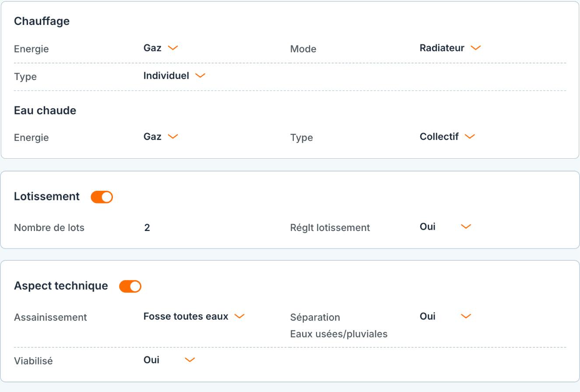Viewport: 580px width, 392px height.
Task: Click the Assainissement label
Action: click(x=50, y=317)
